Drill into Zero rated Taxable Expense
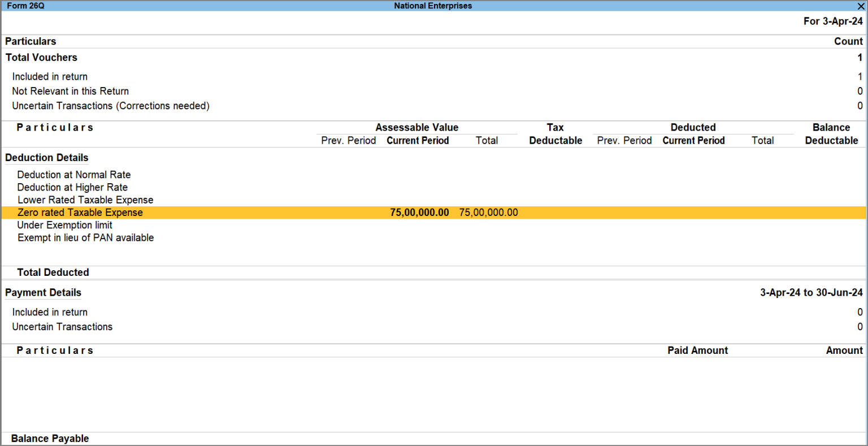 pyautogui.click(x=80, y=212)
